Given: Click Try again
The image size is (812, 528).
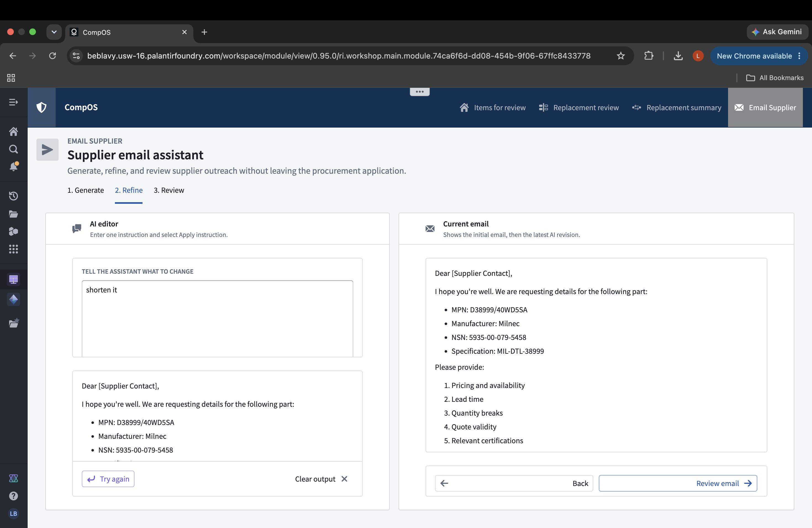Looking at the screenshot, I should pyautogui.click(x=108, y=479).
